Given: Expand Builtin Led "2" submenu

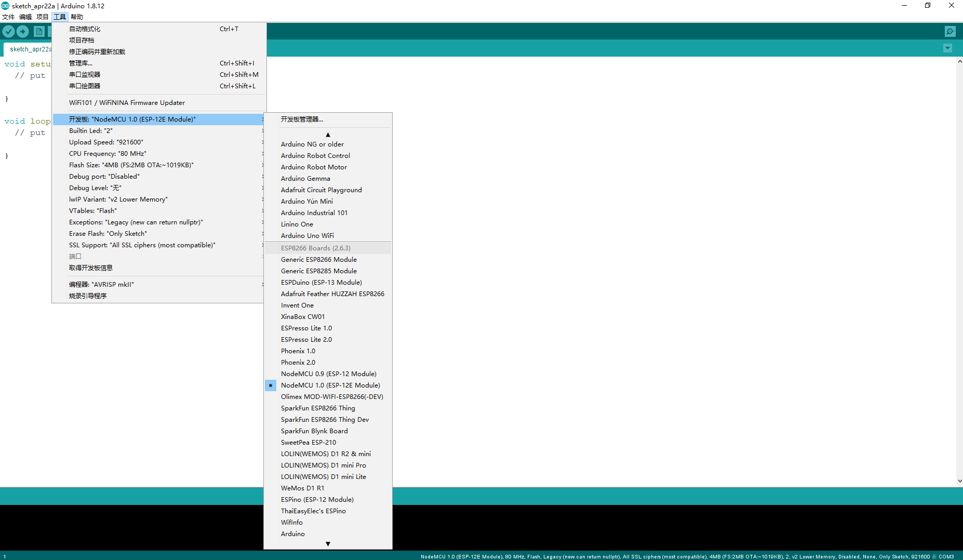Looking at the screenshot, I should pos(159,131).
